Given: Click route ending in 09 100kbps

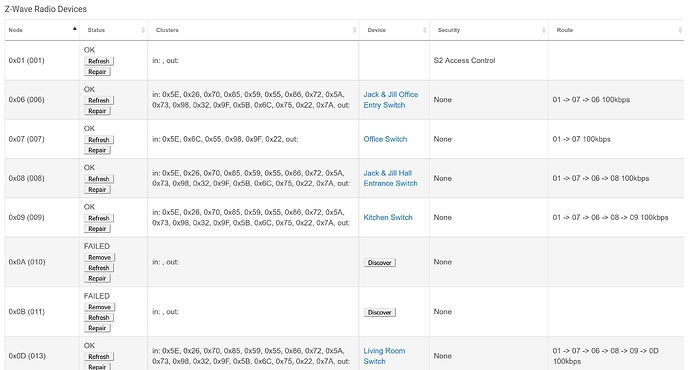Looking at the screenshot, I should (610, 217).
